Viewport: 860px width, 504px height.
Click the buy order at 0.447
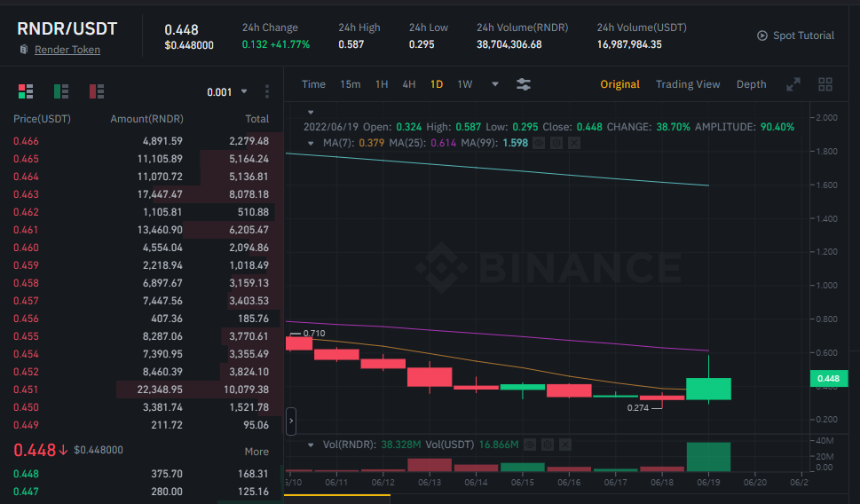[141, 492]
